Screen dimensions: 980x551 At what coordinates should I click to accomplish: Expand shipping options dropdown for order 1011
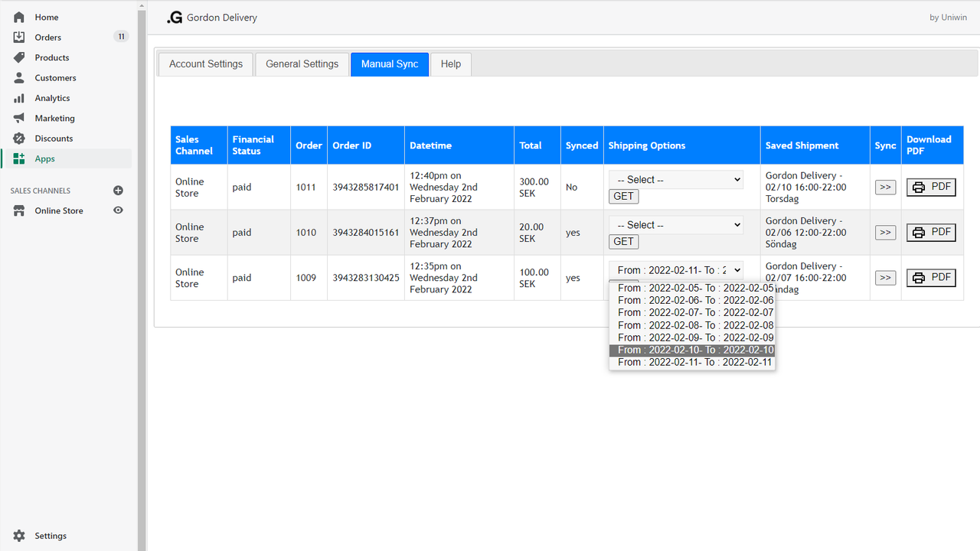point(676,180)
